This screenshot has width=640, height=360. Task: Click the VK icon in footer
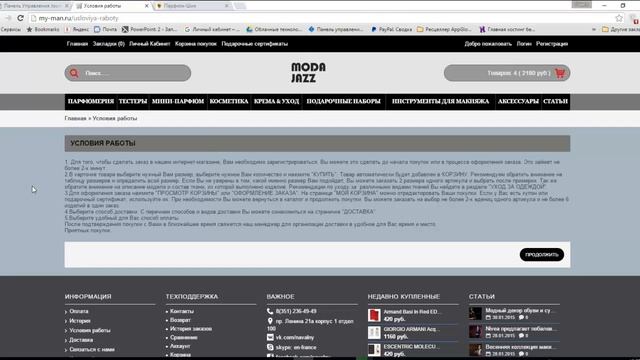point(270,338)
